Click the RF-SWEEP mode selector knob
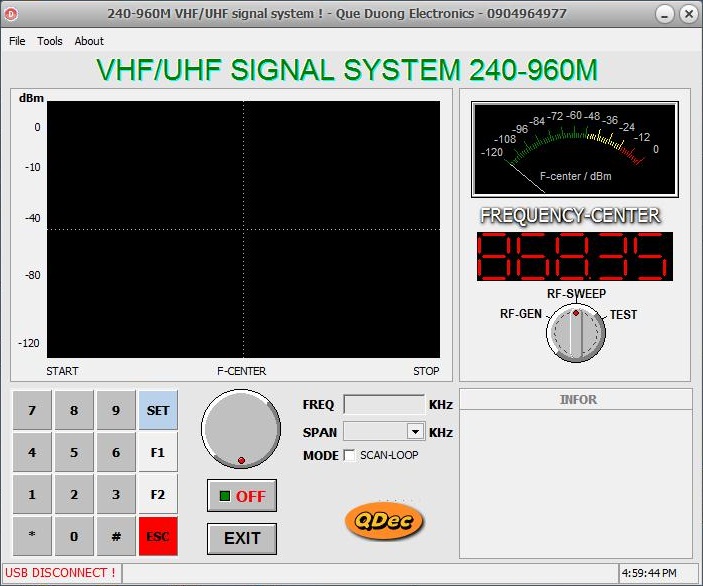Image resolution: width=703 pixels, height=586 pixels. (x=576, y=333)
